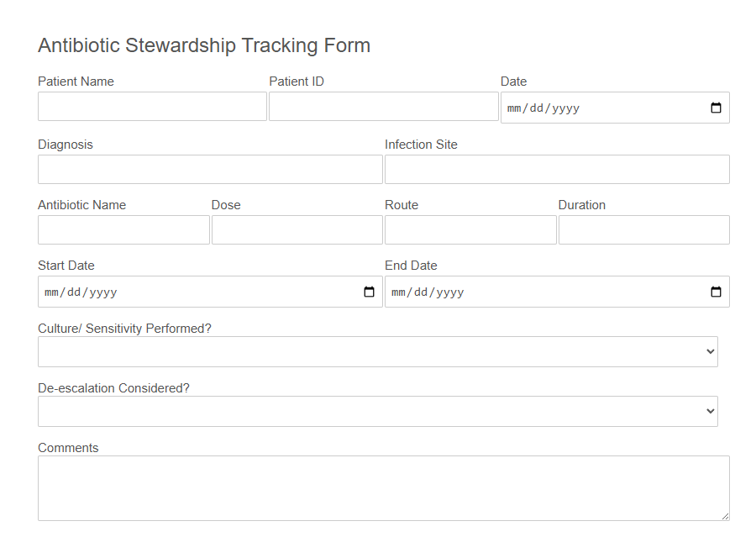Click the Route text field
The height and width of the screenshot is (558, 756).
pyautogui.click(x=470, y=230)
